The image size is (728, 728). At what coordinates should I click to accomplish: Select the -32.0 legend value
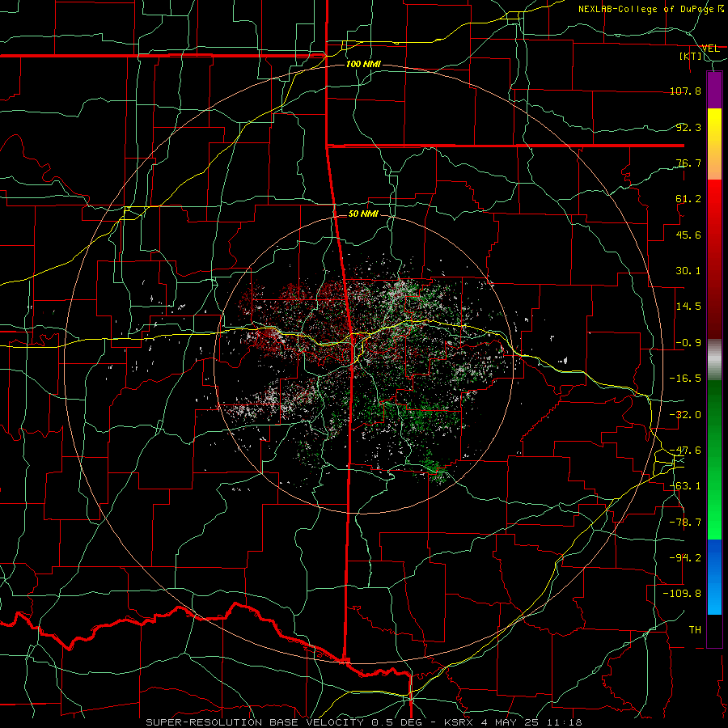pos(685,415)
